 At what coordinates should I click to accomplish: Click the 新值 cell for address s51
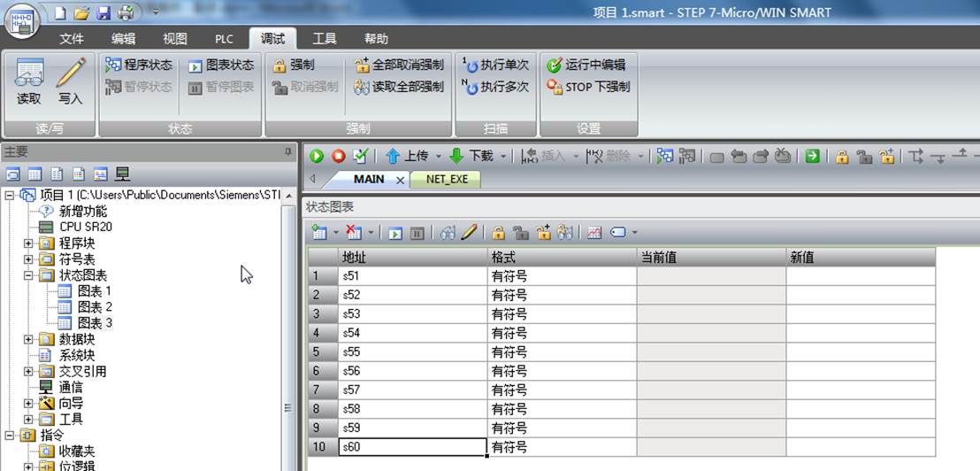click(861, 276)
